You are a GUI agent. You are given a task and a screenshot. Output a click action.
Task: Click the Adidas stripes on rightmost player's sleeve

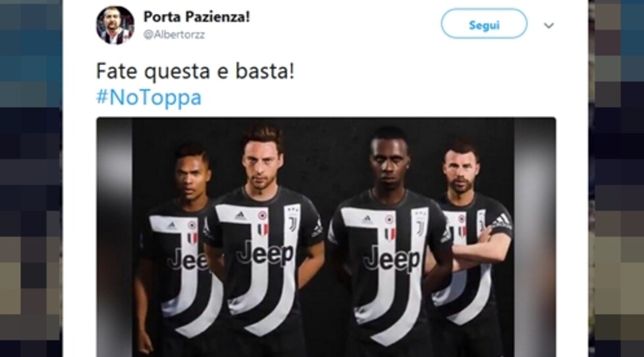point(502,221)
